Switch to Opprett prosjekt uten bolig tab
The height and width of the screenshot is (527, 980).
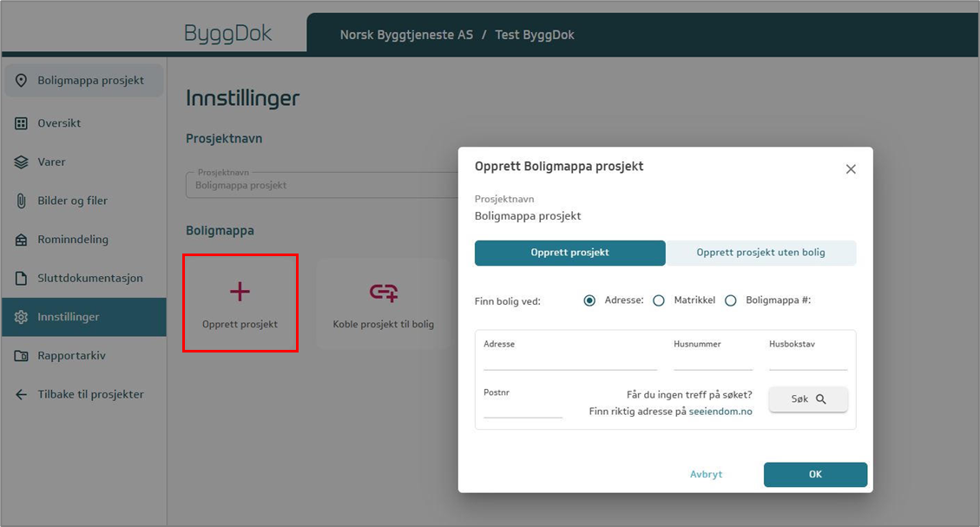click(x=760, y=253)
